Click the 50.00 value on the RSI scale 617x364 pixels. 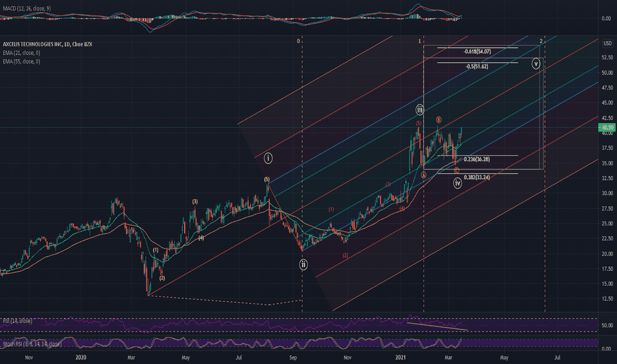pos(607,326)
